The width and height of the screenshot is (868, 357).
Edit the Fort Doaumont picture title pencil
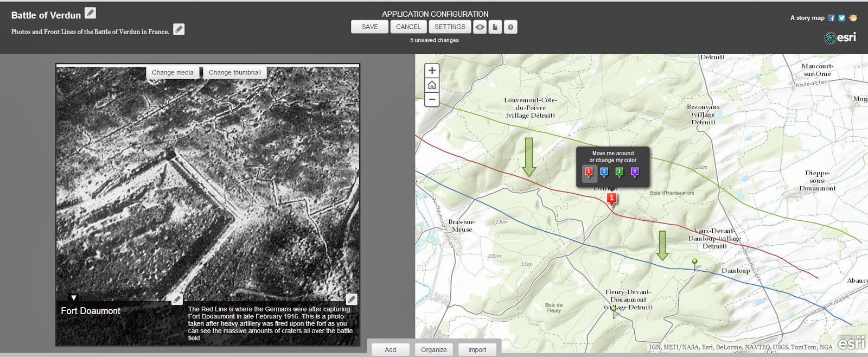pyautogui.click(x=177, y=299)
